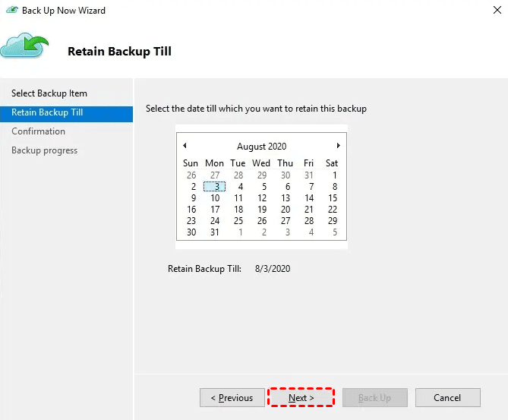Click the Back Up Now Wizard title icon

(x=12, y=10)
